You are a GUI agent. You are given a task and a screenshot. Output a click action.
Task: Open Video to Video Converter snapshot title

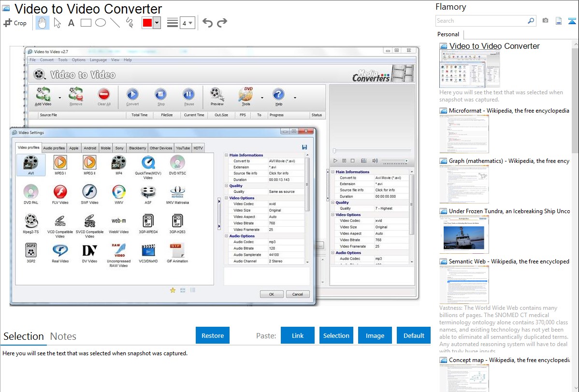click(x=494, y=46)
